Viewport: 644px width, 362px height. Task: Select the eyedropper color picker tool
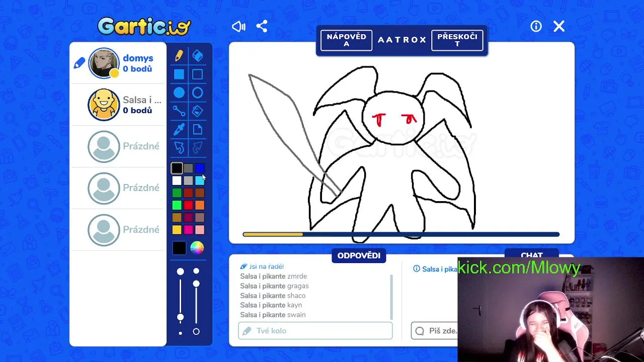[179, 129]
